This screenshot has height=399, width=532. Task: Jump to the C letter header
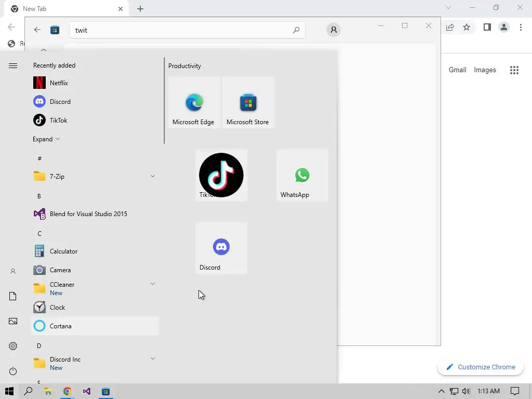39,233
